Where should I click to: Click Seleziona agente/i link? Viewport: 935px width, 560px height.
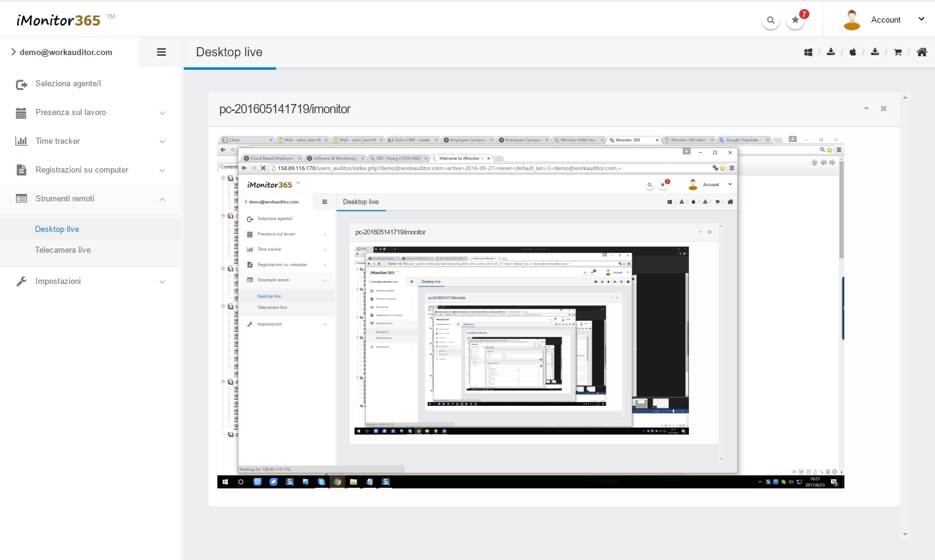(x=68, y=84)
